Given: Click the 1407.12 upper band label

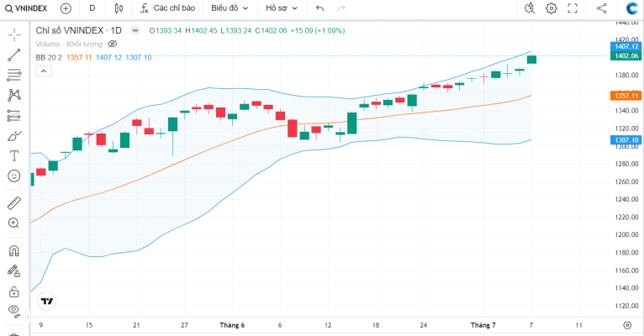Looking at the screenshot, I should pyautogui.click(x=626, y=46).
